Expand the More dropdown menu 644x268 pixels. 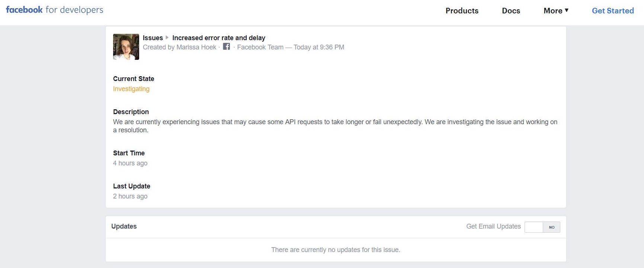[556, 11]
